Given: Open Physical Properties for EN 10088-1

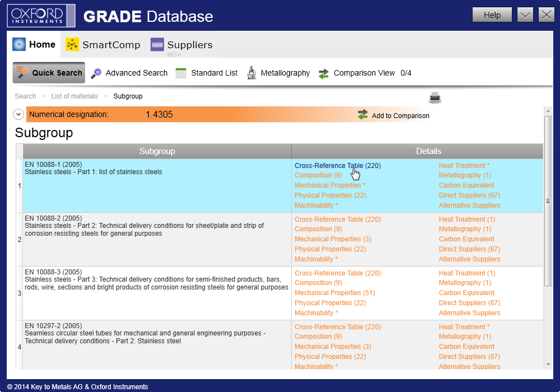Looking at the screenshot, I should pos(330,195).
